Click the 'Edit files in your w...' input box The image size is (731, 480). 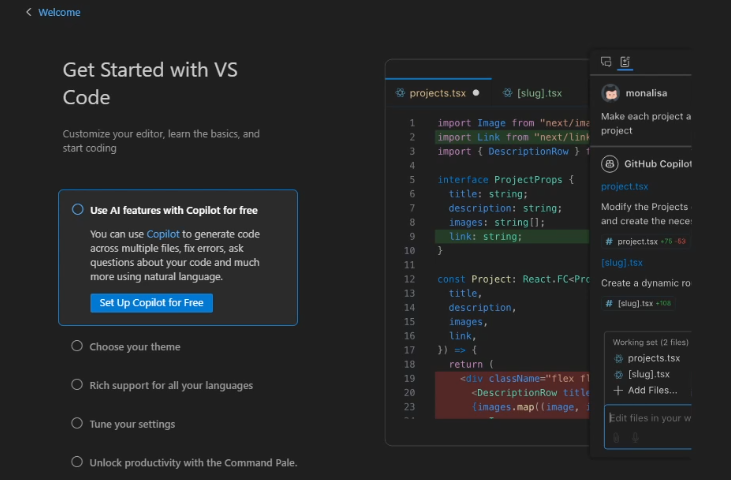coord(648,417)
